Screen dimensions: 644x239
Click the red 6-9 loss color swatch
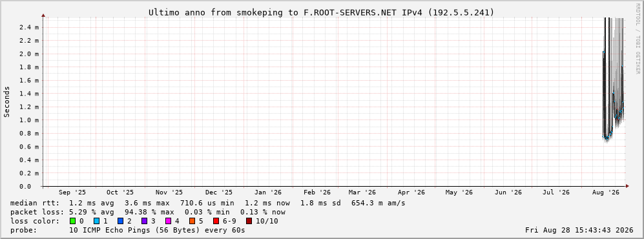click(216, 221)
